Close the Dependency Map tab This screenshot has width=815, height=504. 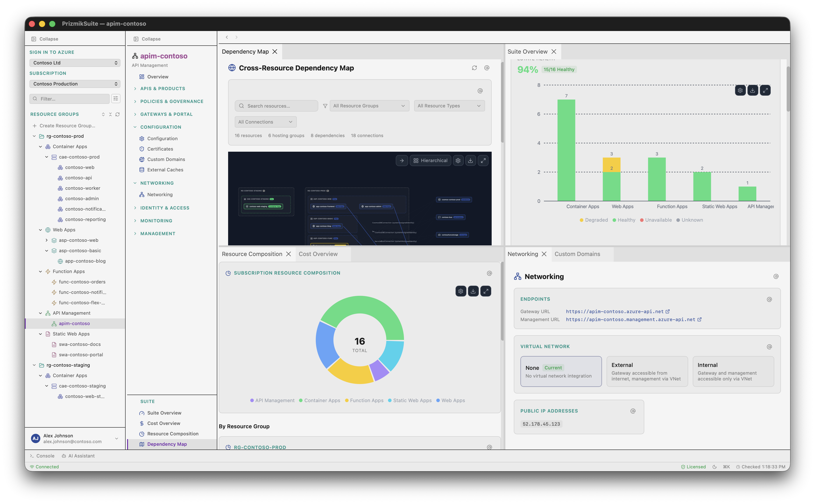point(275,52)
